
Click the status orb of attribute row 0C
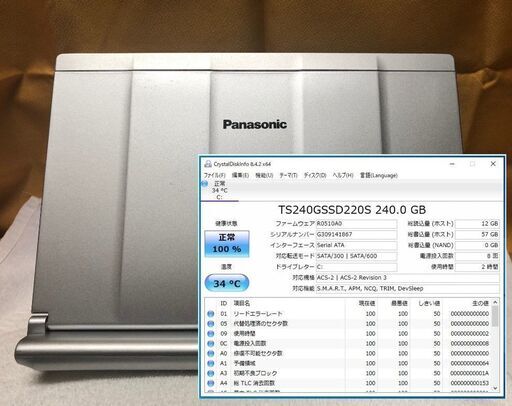coord(211,343)
